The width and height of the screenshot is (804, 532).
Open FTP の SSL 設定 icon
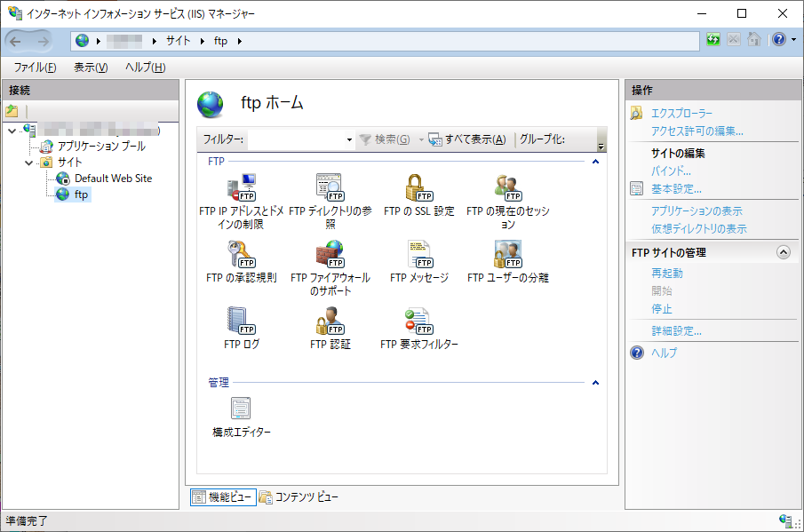point(419,195)
